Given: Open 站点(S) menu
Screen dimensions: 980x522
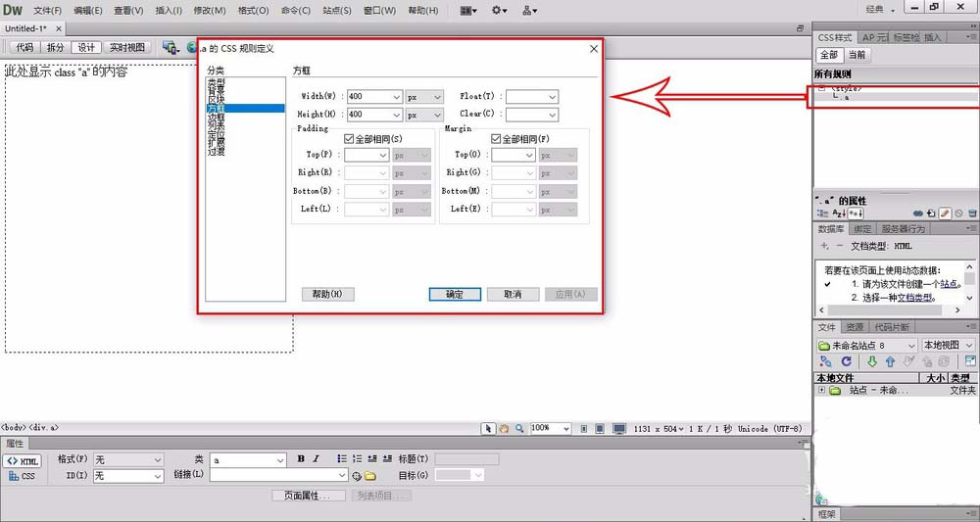Looking at the screenshot, I should pyautogui.click(x=337, y=11).
